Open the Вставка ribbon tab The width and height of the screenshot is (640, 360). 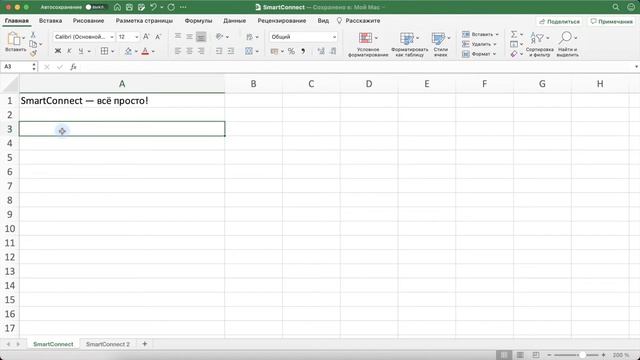[50, 20]
